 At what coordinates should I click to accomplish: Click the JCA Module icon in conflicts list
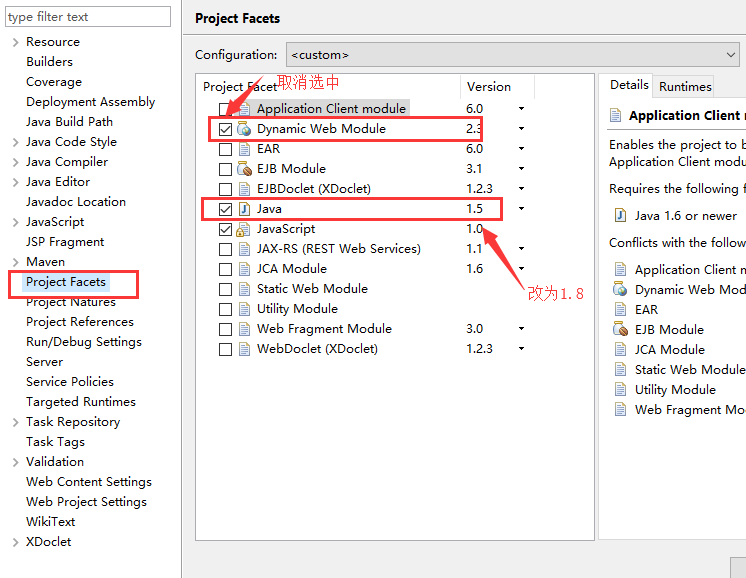[620, 349]
